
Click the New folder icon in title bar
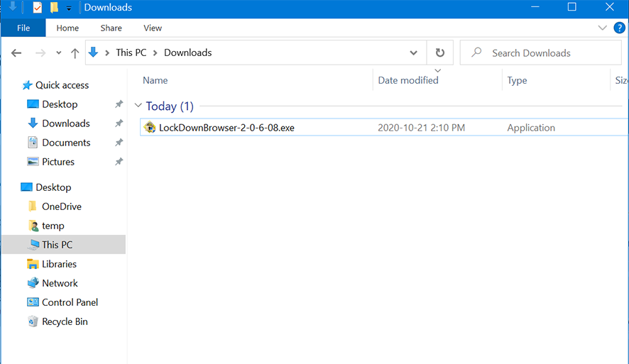point(54,7)
